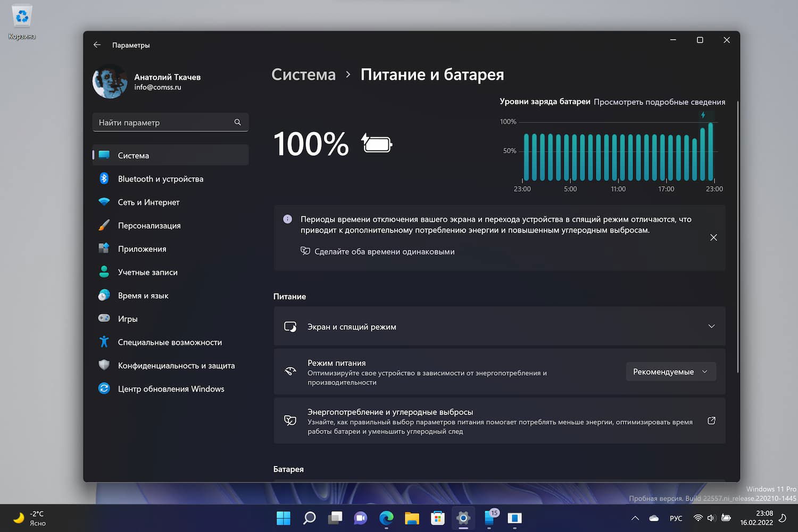Click the magnifier icon in the search box
Image resolution: width=798 pixels, height=532 pixels.
pos(238,122)
